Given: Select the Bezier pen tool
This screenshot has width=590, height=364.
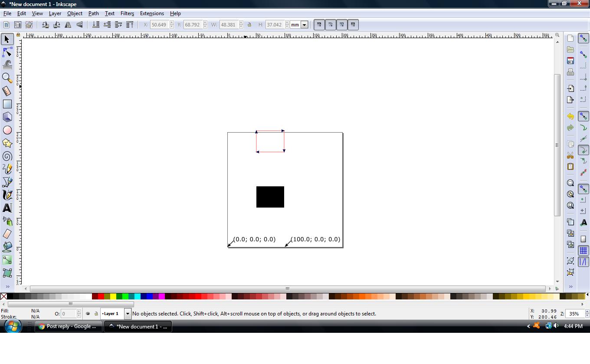Looking at the screenshot, I should (7, 182).
